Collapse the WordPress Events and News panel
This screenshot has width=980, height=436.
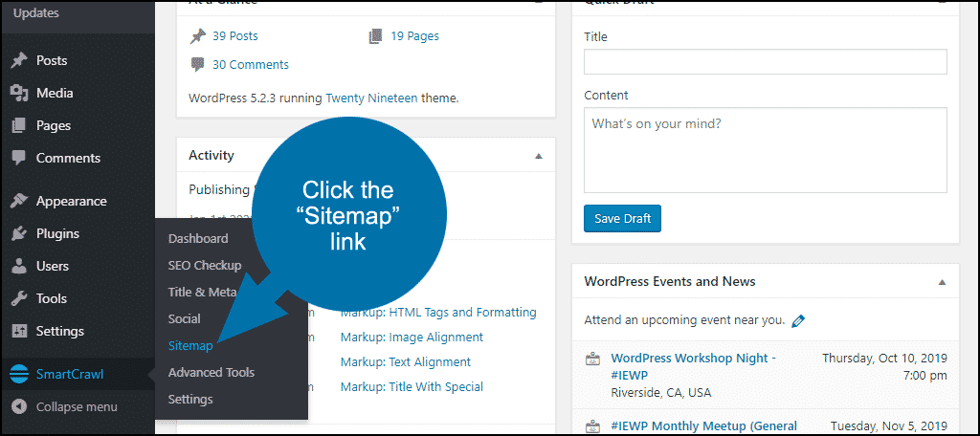pyautogui.click(x=942, y=282)
